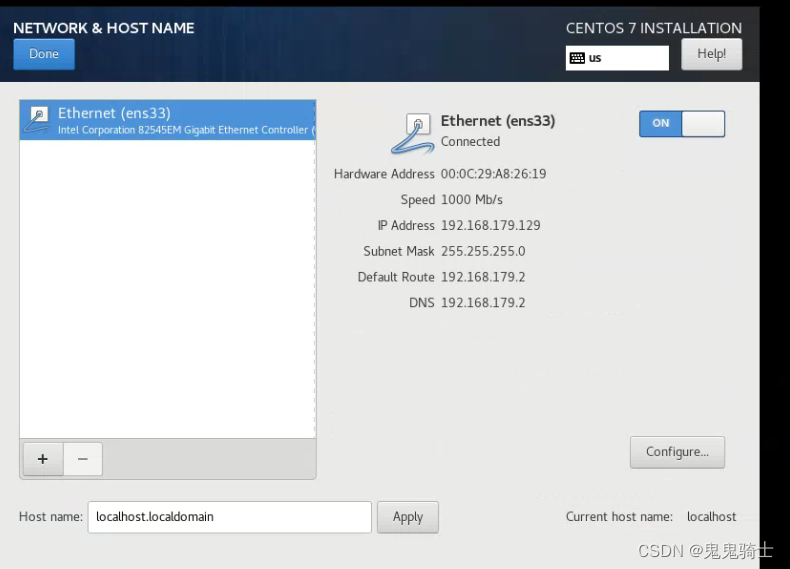
Task: Click the ethernet cable icon in device list
Action: 37,119
